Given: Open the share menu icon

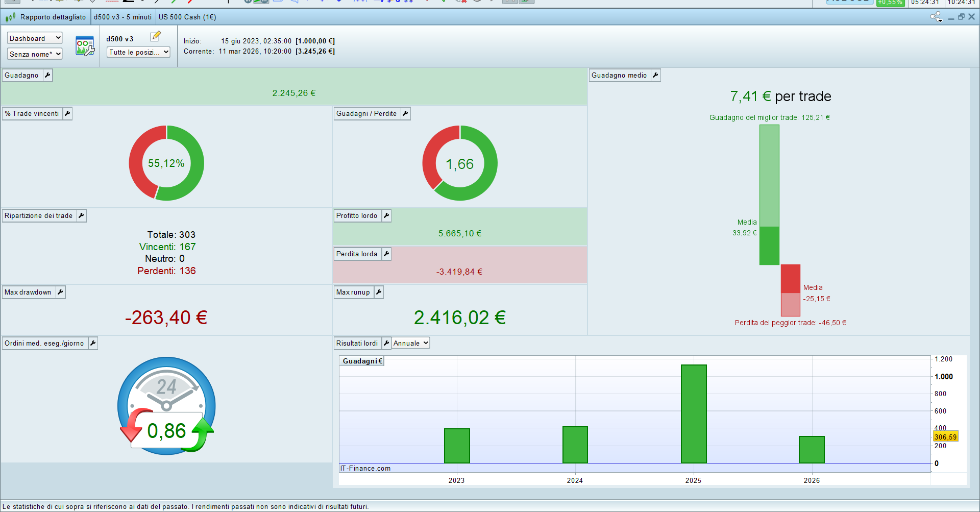Looking at the screenshot, I should [x=936, y=17].
